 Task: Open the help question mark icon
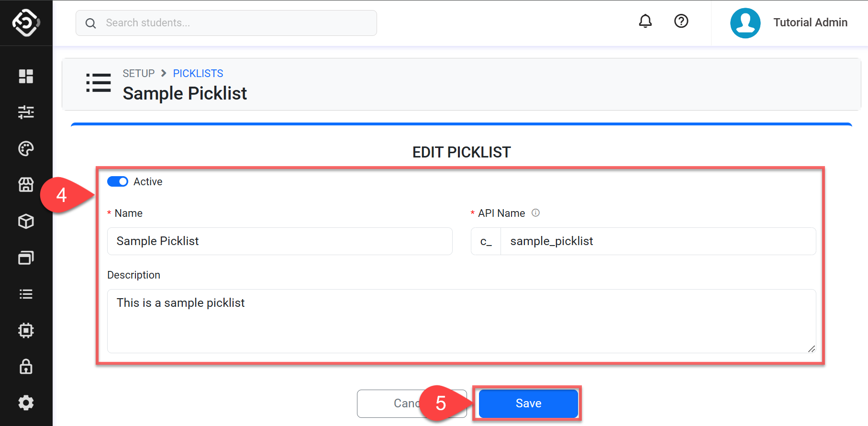coord(681,21)
